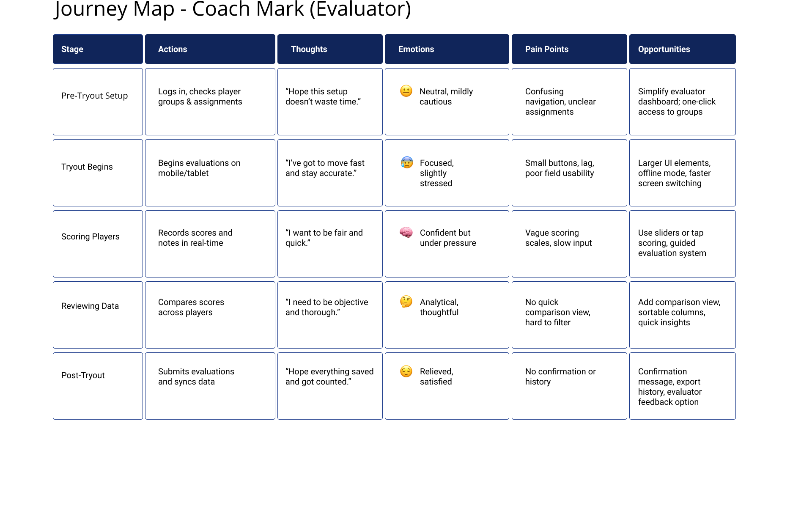Select the 'Vague scoring scales' pain point

pos(569,244)
